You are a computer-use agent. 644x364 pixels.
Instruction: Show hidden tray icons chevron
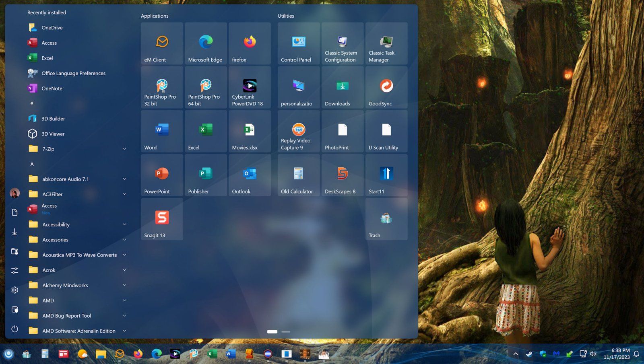(x=516, y=354)
